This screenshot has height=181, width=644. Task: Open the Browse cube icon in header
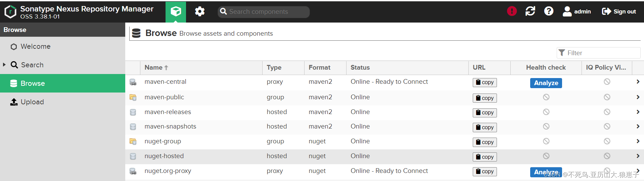[x=176, y=12]
